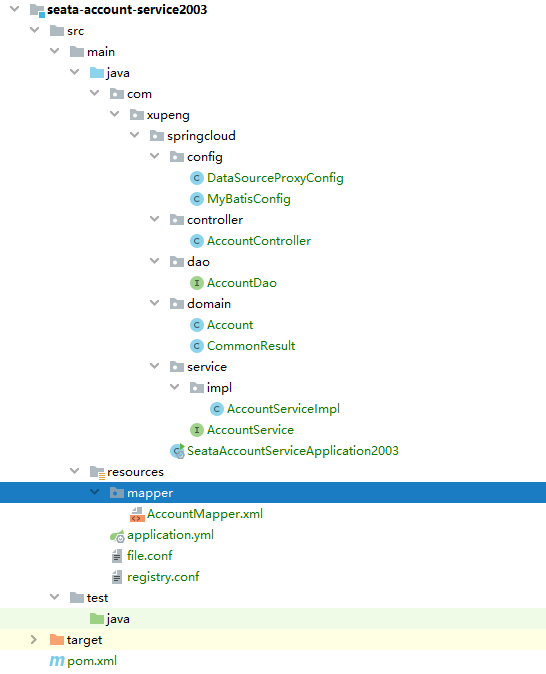Screen dimensions: 546x674
Task: Click the Maven pom.xml icon
Action: point(57,661)
